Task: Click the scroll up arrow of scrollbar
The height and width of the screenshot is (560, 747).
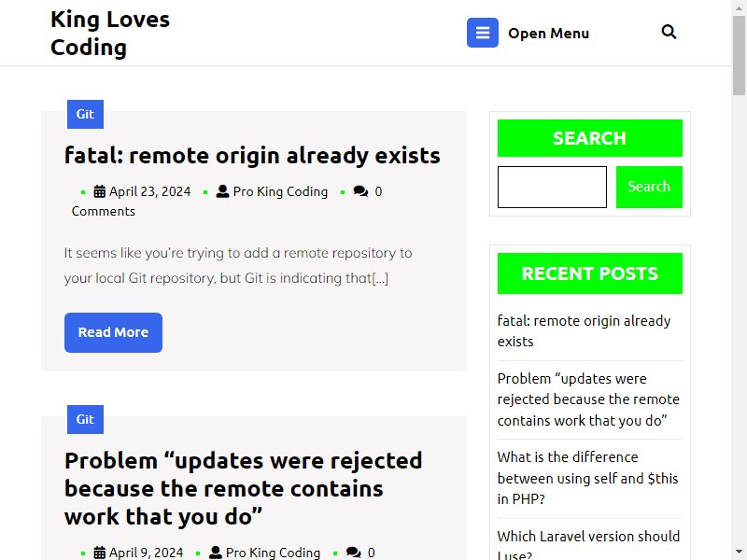Action: click(739, 7)
